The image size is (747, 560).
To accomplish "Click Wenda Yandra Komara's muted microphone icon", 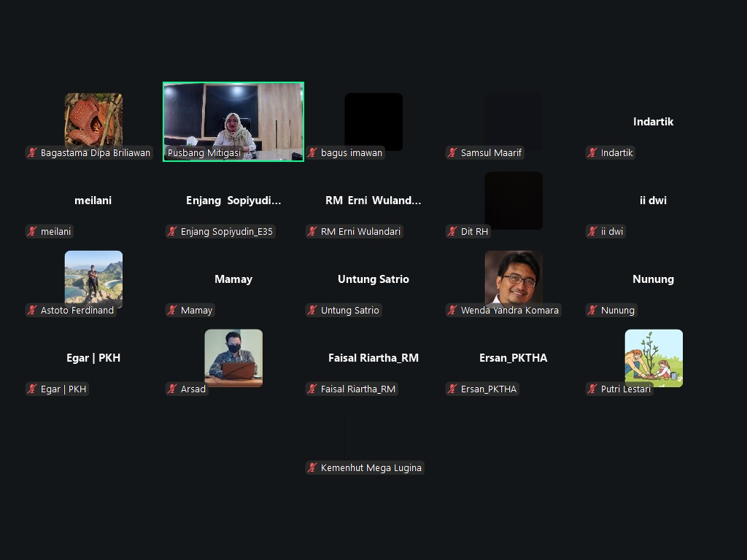I will click(x=452, y=311).
